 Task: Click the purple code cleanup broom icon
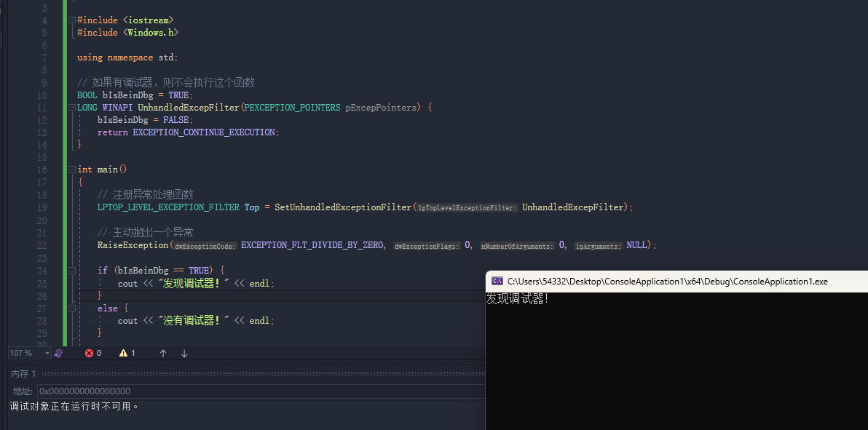click(58, 353)
